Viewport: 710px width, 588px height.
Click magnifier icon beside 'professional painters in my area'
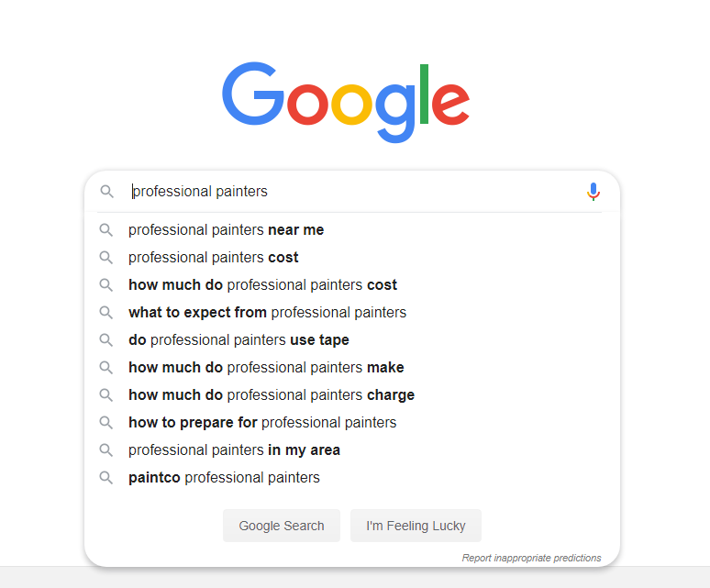coord(106,449)
